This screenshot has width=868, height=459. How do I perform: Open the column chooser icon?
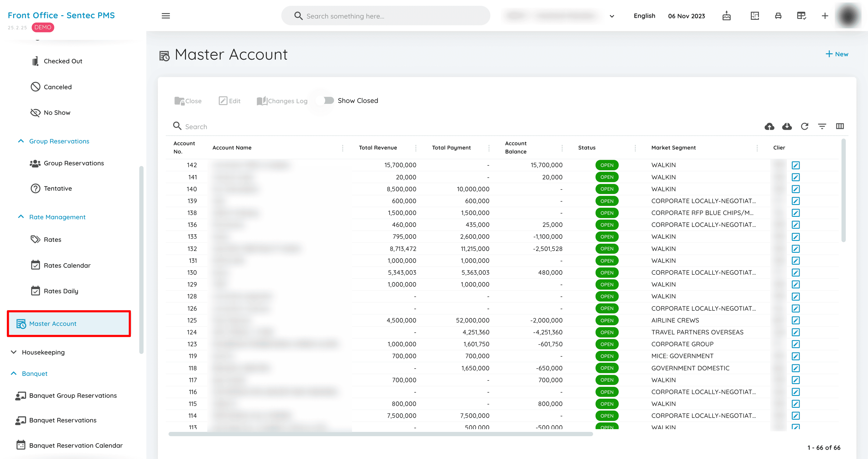(x=840, y=126)
